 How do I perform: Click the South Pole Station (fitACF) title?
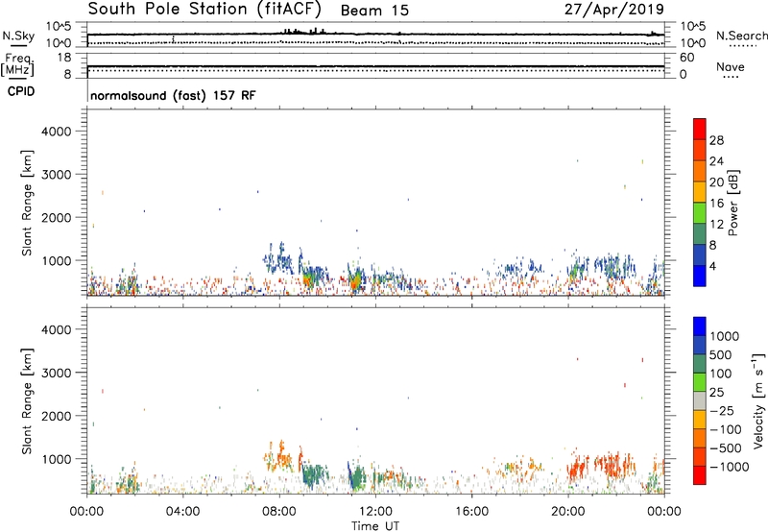pos(204,9)
